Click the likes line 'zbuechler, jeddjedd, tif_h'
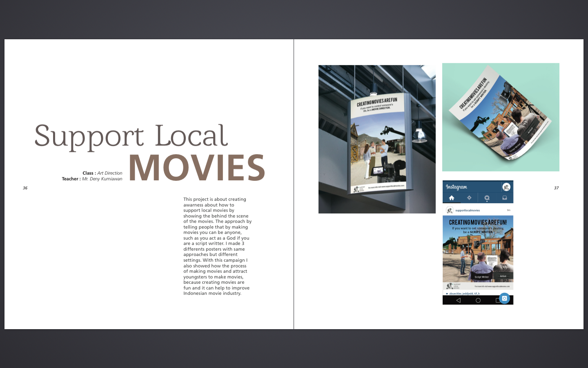Screen dimensions: 588x368 (464, 294)
